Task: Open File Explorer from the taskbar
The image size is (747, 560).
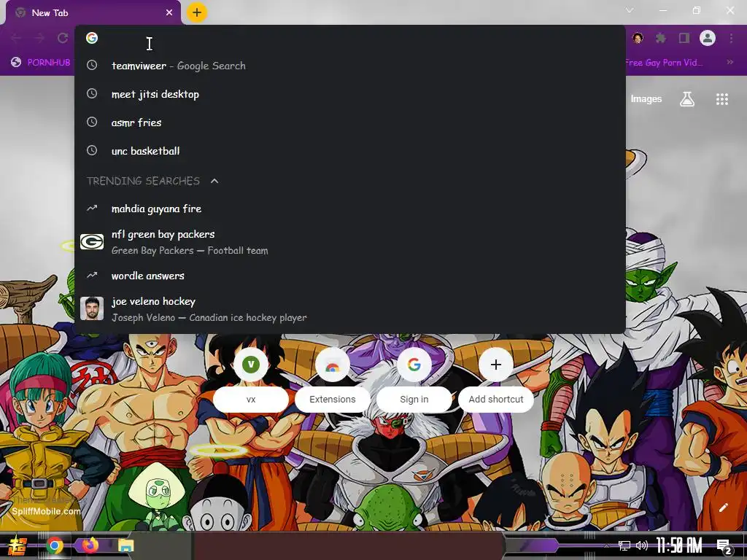Action: (x=126, y=545)
